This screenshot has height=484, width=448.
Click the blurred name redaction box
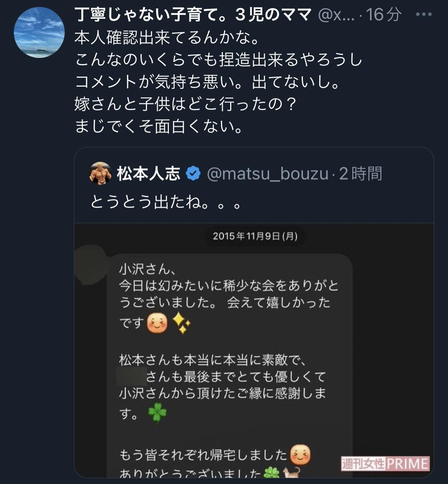(132, 376)
